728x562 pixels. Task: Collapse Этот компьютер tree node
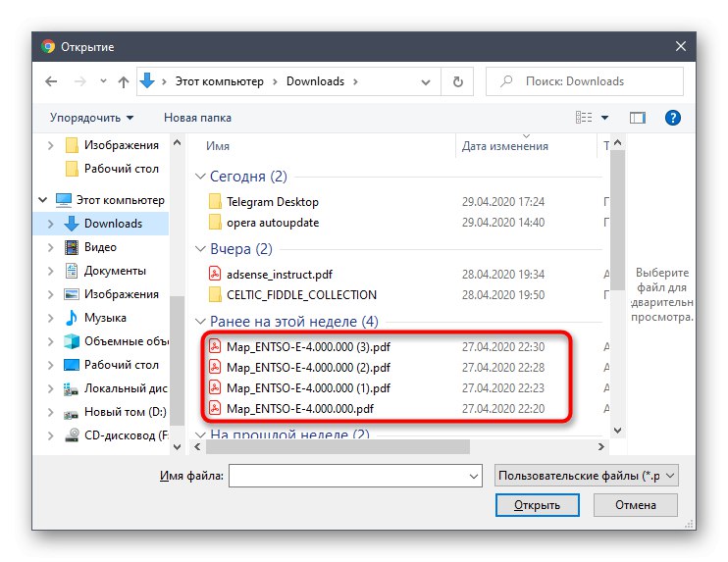(43, 200)
